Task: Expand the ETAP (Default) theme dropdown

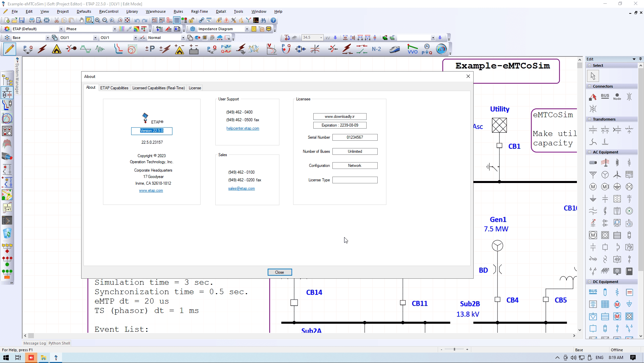Action: [x=61, y=29]
